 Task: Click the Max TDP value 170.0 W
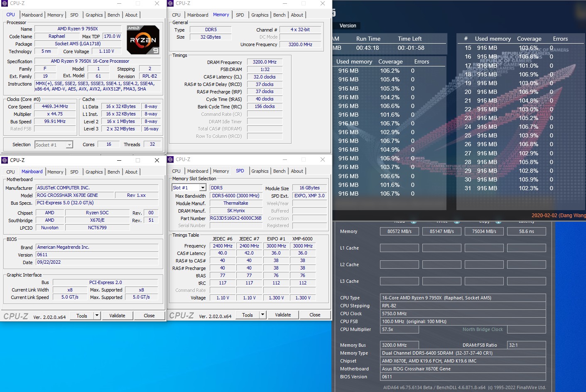tap(112, 37)
